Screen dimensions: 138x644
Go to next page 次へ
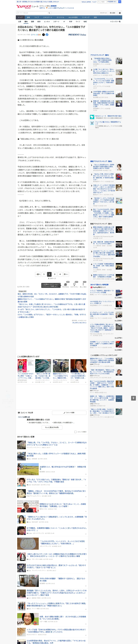pyautogui.click(x=66, y=274)
